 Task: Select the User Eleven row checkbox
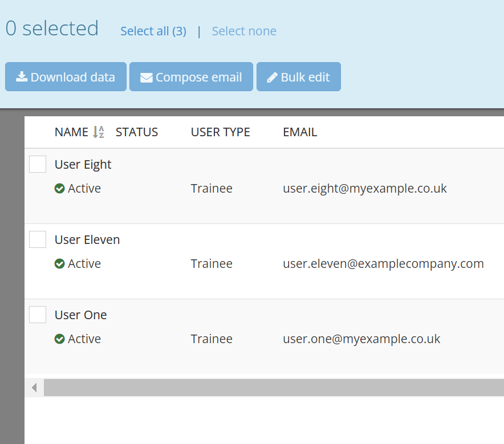pyautogui.click(x=38, y=239)
